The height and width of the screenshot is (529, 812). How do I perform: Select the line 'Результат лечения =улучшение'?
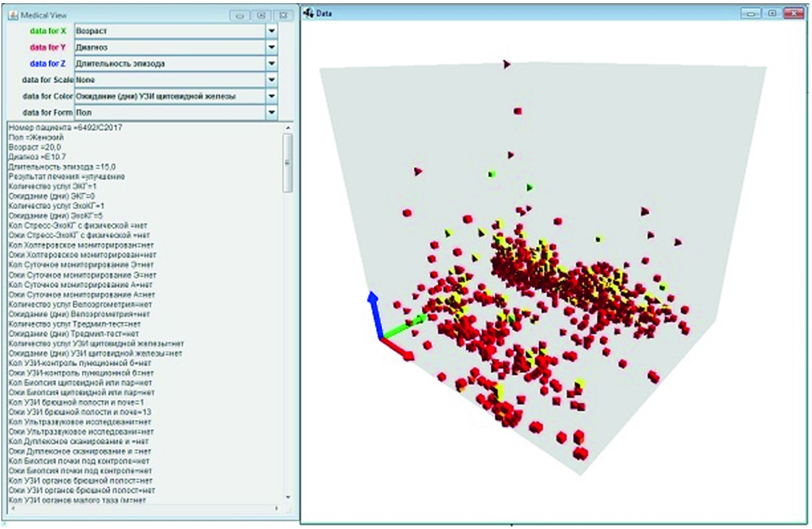tap(67, 176)
